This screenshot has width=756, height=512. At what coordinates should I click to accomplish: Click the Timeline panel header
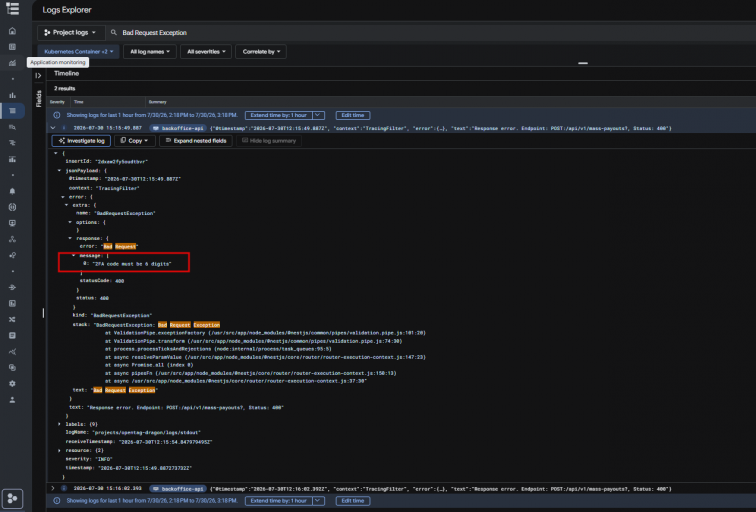pyautogui.click(x=67, y=73)
